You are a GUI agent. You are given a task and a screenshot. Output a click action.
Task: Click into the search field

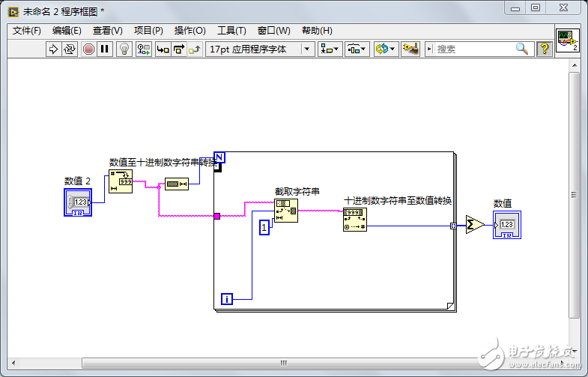coord(474,49)
